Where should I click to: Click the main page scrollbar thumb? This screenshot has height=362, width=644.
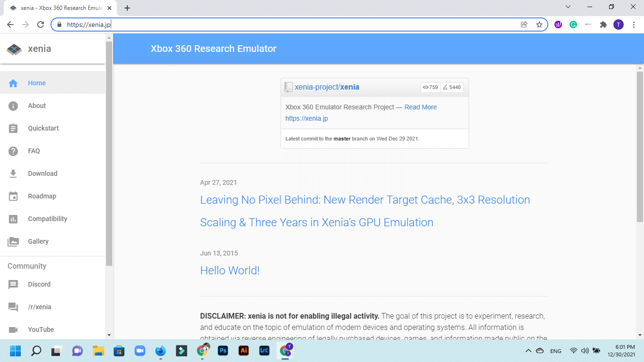click(640, 147)
